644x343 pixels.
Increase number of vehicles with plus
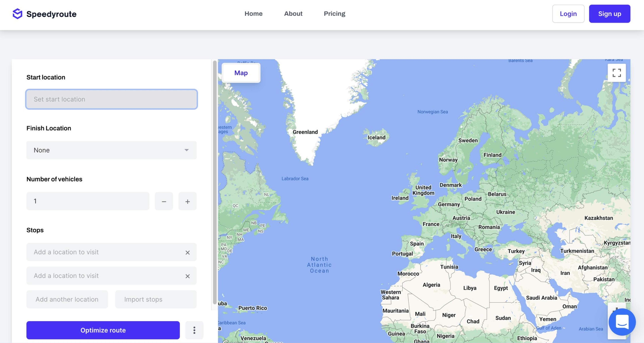point(187,201)
